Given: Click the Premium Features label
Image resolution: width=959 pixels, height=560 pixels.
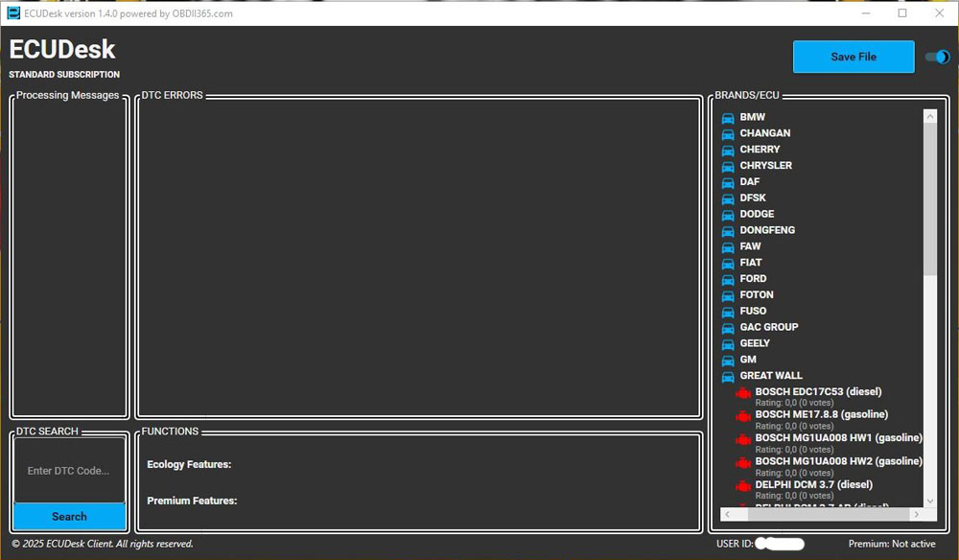Looking at the screenshot, I should (192, 501).
